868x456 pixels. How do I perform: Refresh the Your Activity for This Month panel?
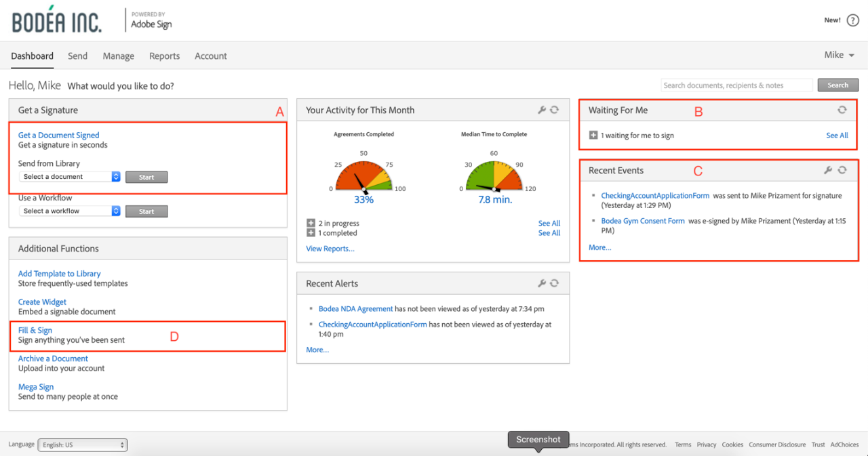click(555, 110)
